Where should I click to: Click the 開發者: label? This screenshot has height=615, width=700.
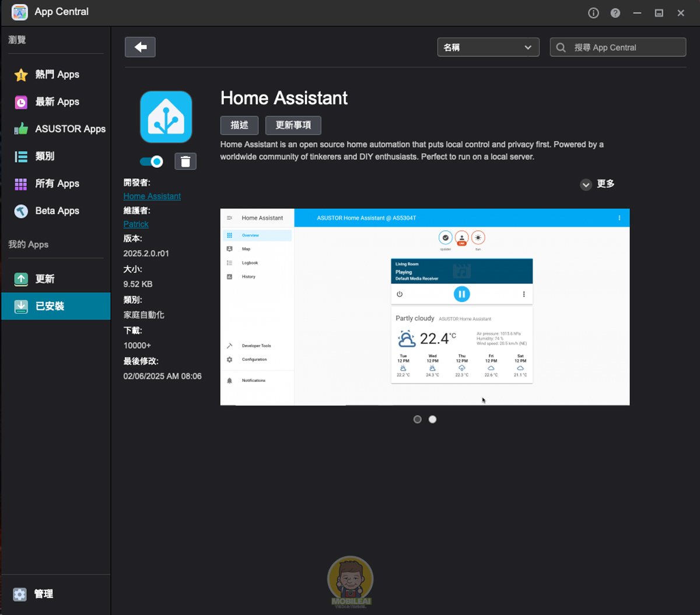tap(137, 183)
